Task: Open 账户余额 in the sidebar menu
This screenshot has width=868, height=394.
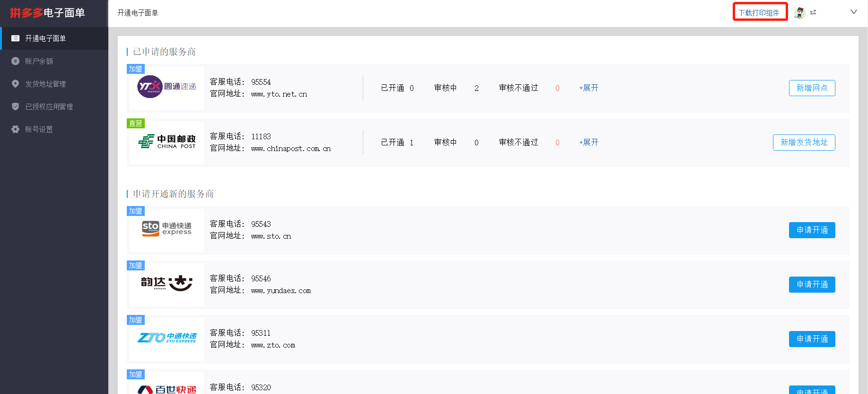Action: pyautogui.click(x=39, y=61)
